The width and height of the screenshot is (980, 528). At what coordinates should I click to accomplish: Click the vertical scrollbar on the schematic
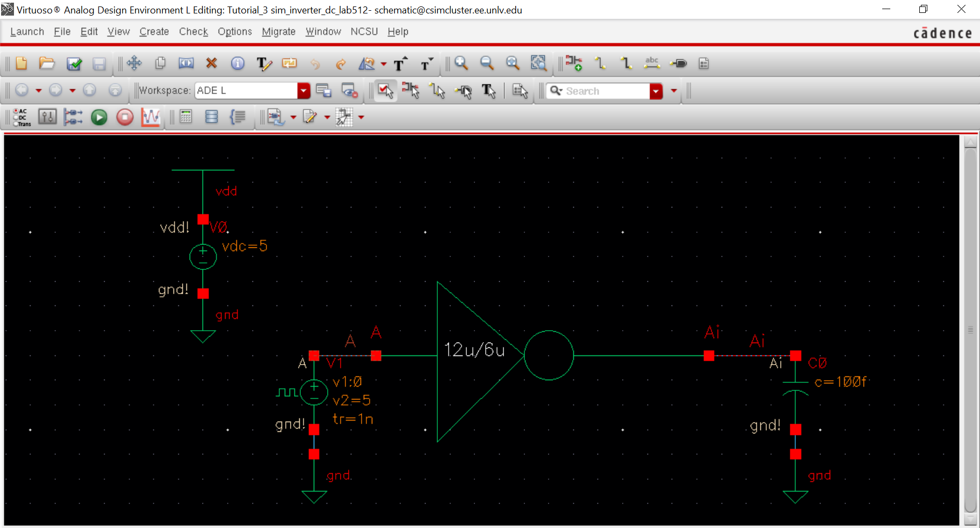pyautogui.click(x=970, y=329)
